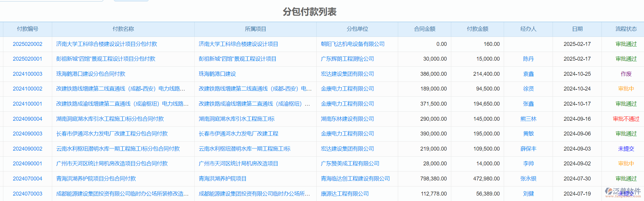The image size is (644, 201).
Task: Open 湖南洞庭湖水库引水工程施工I标分包合同付款 payment name
Action: pos(110,119)
